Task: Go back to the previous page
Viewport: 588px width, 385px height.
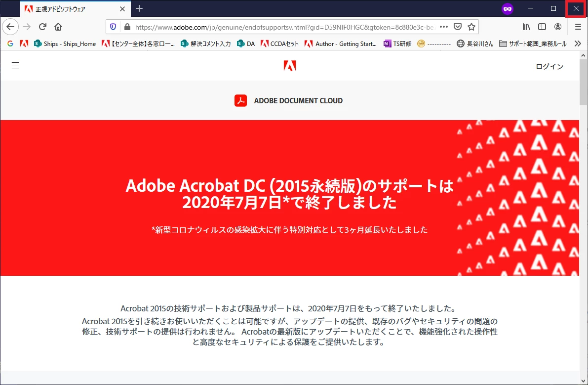Action: tap(10, 27)
